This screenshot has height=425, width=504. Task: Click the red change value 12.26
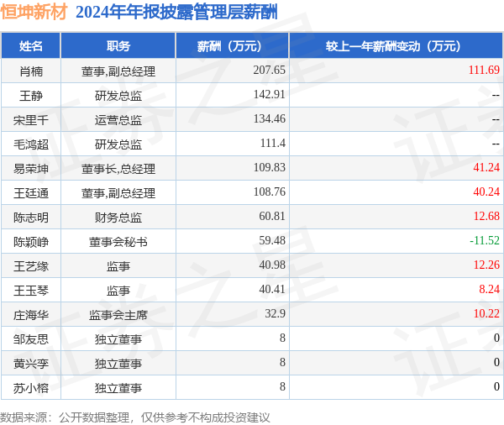tap(486, 265)
